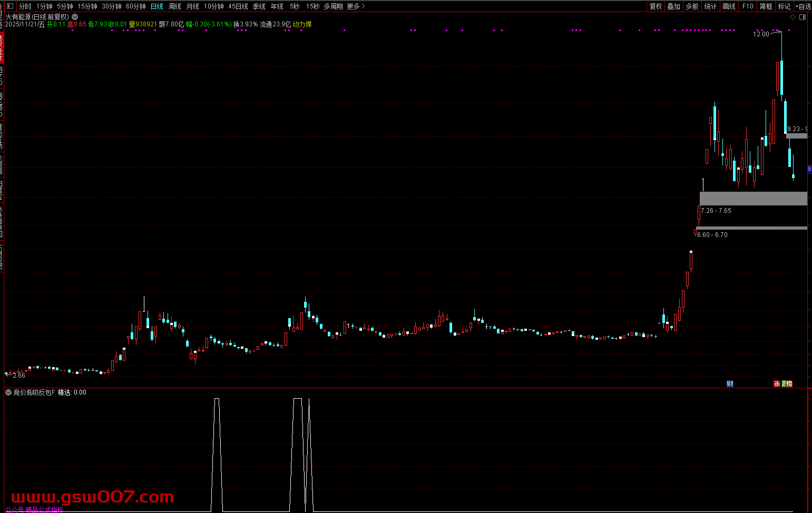Expand the 更多 periods list

(x=356, y=6)
